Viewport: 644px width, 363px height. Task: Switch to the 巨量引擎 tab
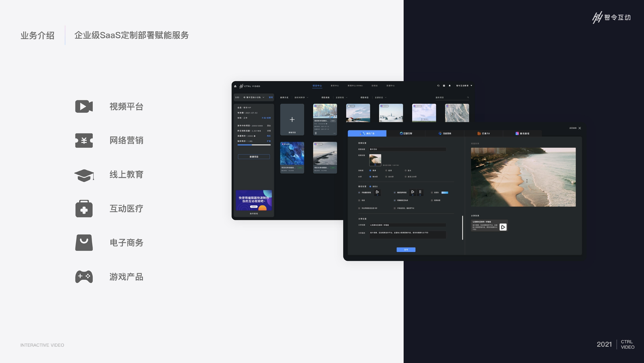[406, 133]
